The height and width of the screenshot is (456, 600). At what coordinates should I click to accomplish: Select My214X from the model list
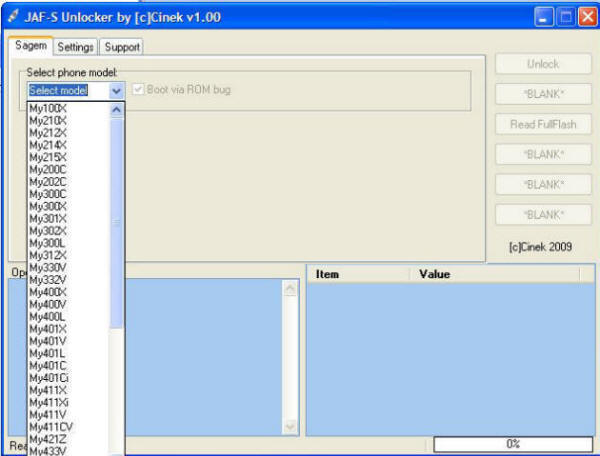[x=69, y=145]
